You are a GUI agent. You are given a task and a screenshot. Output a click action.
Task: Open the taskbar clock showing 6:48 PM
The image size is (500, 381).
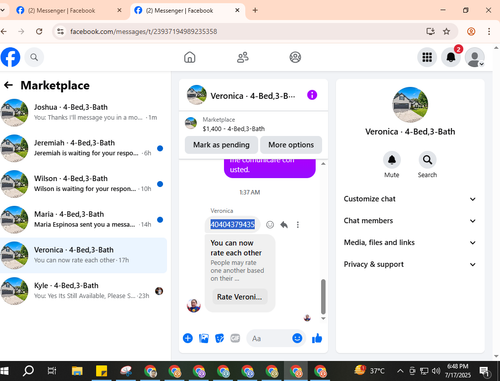point(458,371)
